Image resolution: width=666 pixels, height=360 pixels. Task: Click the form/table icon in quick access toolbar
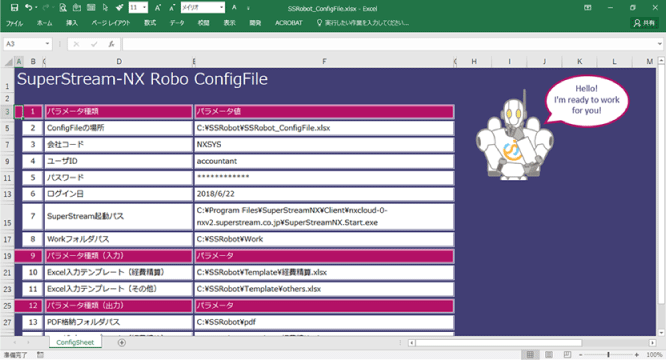91,8
